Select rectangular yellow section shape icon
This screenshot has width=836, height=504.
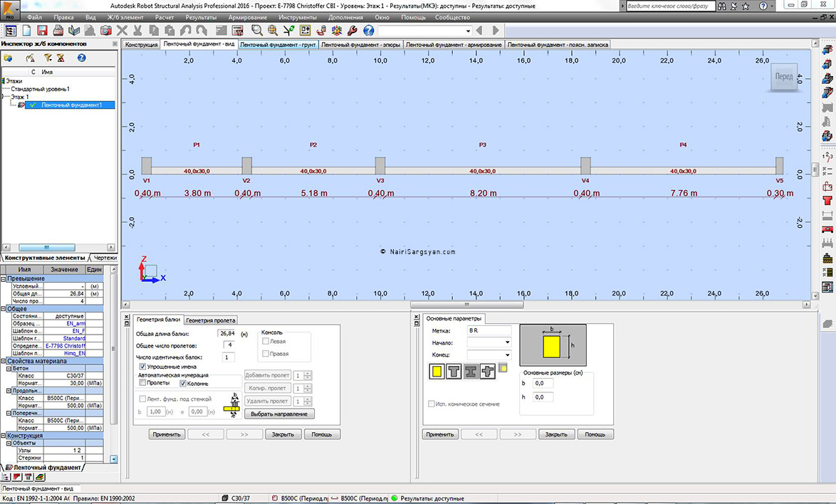(x=437, y=372)
